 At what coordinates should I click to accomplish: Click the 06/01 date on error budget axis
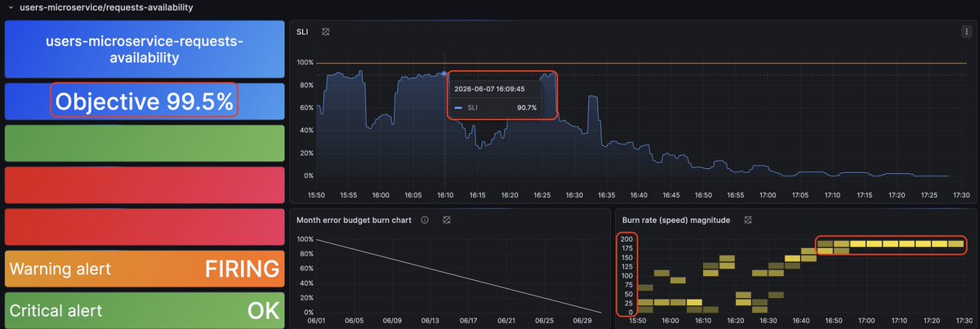(317, 322)
